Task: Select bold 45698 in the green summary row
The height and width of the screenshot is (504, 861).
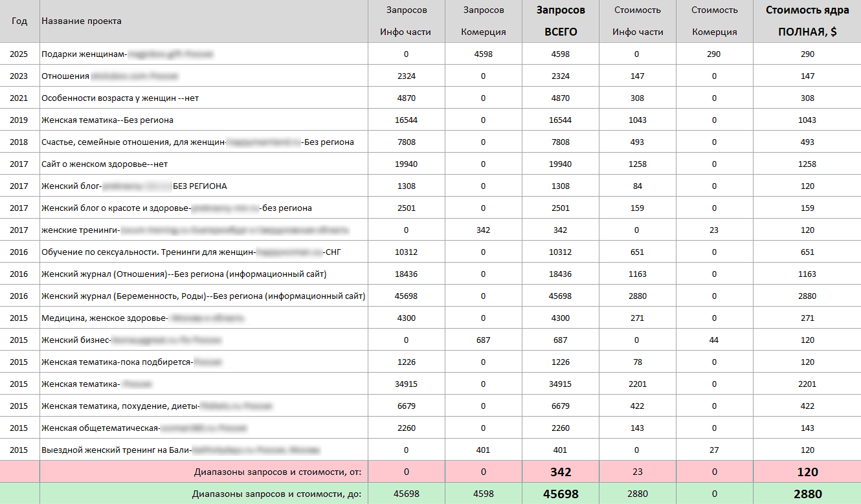Action: pyautogui.click(x=560, y=494)
